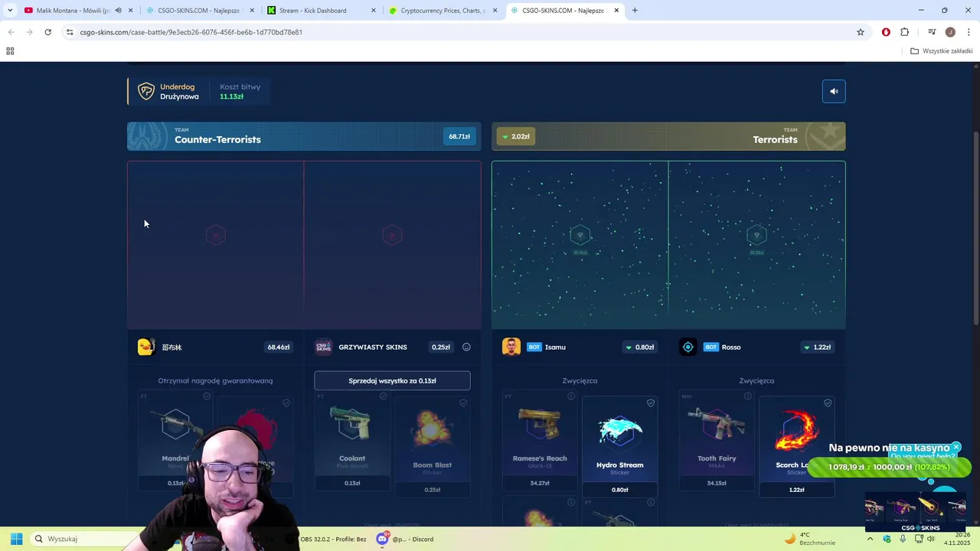Open the apps grid in the bookmarks bar
Viewport: 980px width, 551px height.
(x=10, y=51)
